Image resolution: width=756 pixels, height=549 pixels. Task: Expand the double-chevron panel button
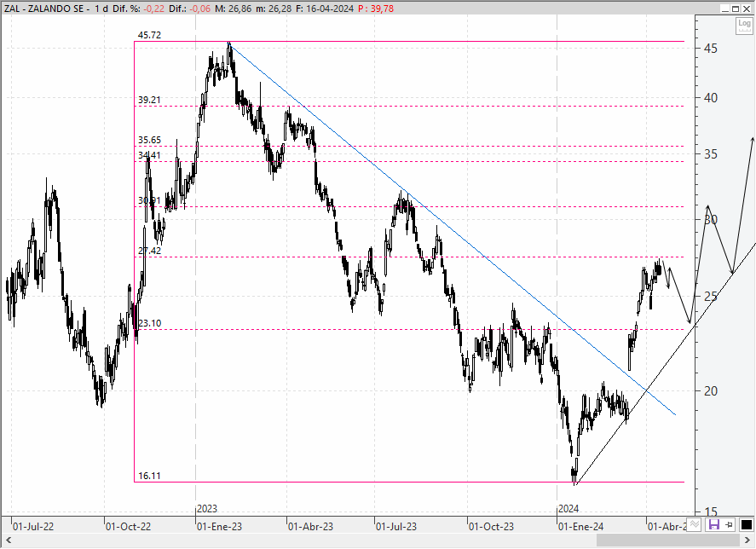point(694,524)
